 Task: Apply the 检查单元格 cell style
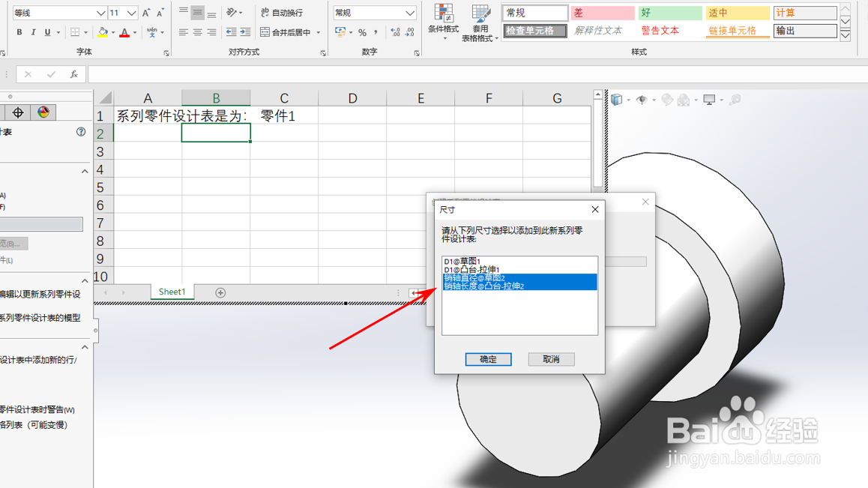[535, 31]
